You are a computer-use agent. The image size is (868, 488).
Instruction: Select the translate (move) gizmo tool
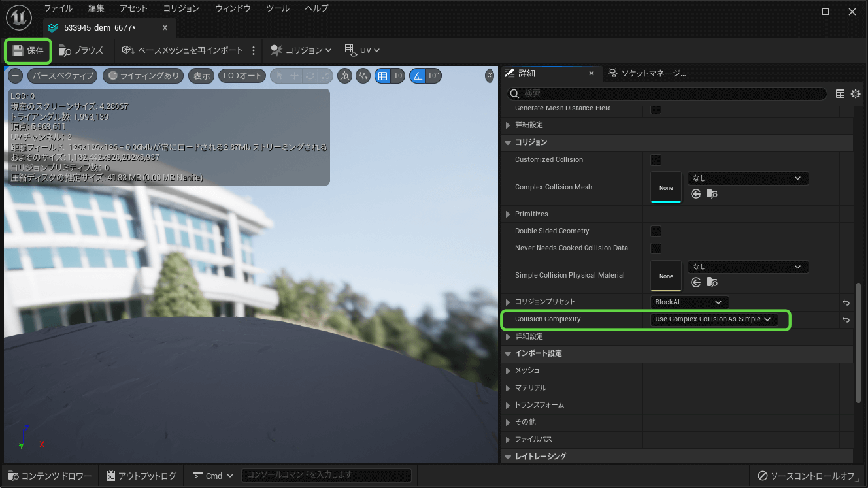point(294,76)
